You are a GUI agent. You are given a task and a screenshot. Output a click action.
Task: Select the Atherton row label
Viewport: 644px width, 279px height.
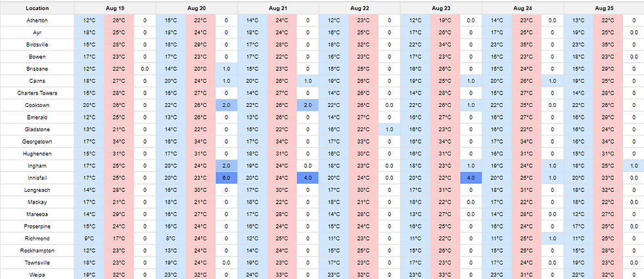point(37,21)
